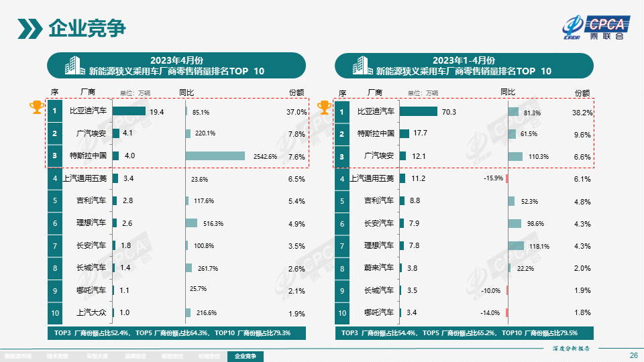Select 哪吒汽车 at rank 9 in April table
The image size is (644, 362).
[x=91, y=290]
